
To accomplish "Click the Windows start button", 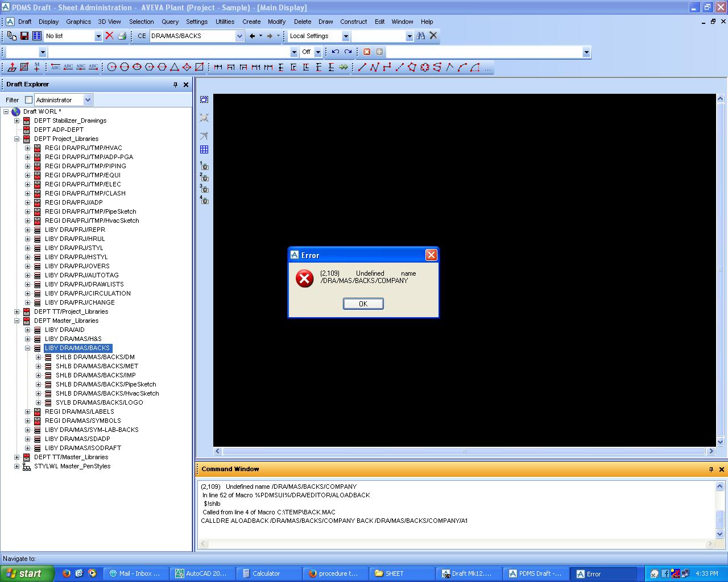I will click(x=27, y=573).
